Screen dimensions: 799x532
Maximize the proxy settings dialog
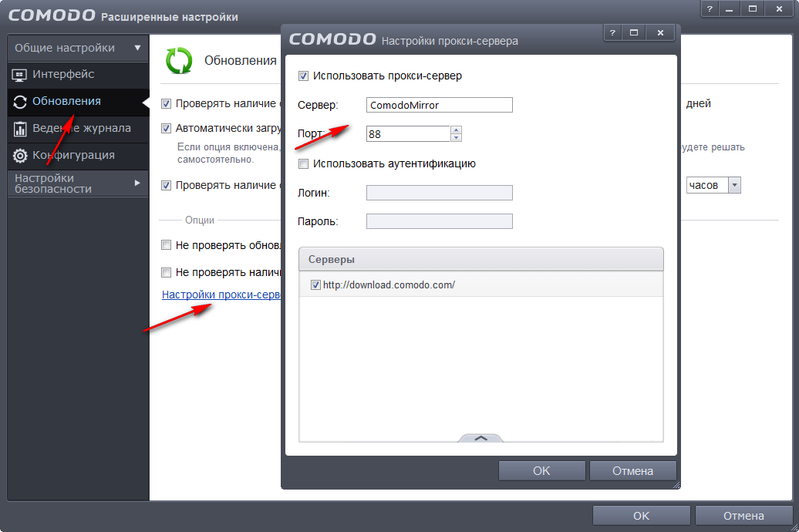pos(634,32)
